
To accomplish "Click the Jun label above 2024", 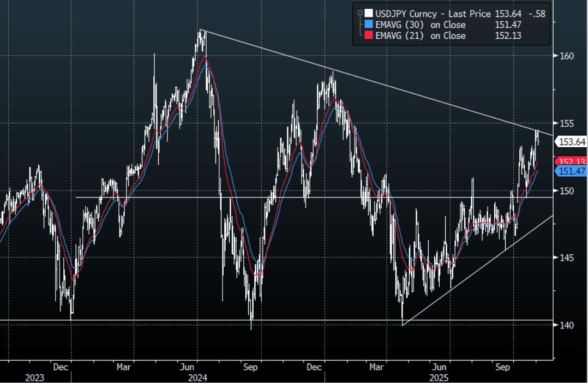I will tap(187, 367).
